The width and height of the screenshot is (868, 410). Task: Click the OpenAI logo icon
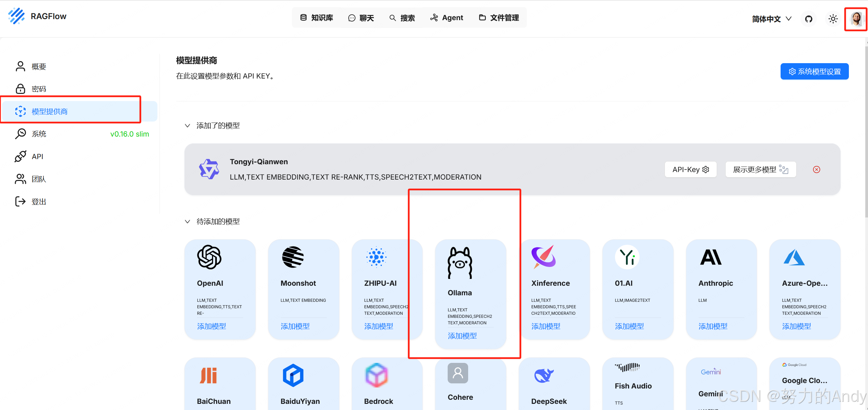pyautogui.click(x=209, y=257)
